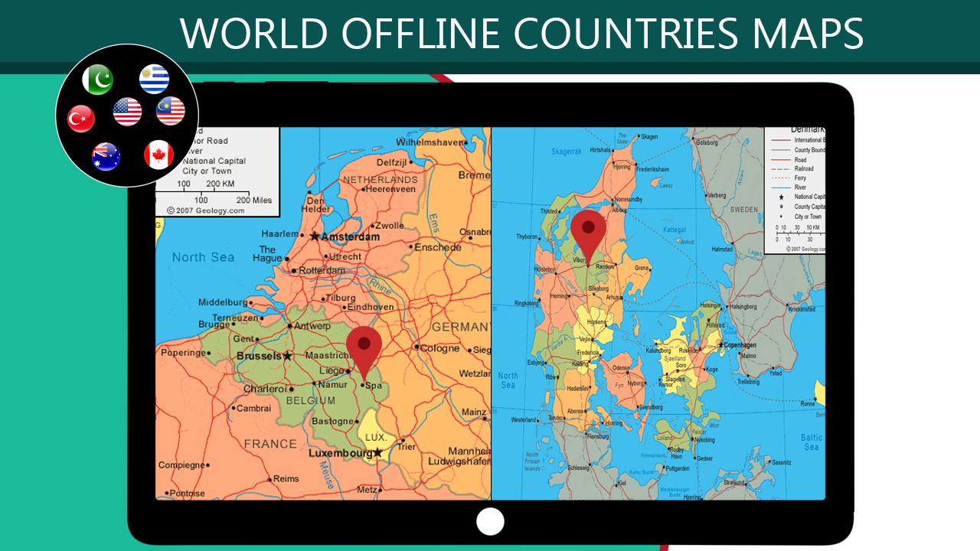Image resolution: width=980 pixels, height=551 pixels.
Task: Select the Namur label
Action: (x=332, y=385)
